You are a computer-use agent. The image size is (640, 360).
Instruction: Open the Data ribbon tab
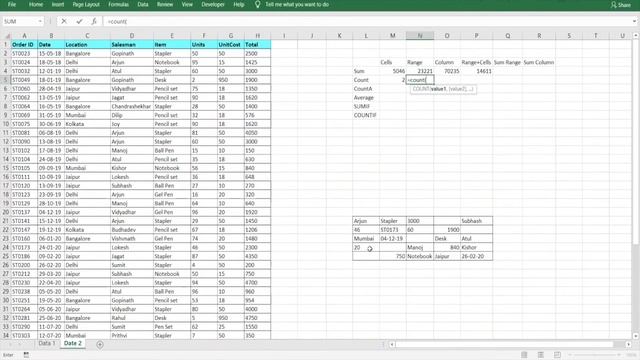click(142, 4)
